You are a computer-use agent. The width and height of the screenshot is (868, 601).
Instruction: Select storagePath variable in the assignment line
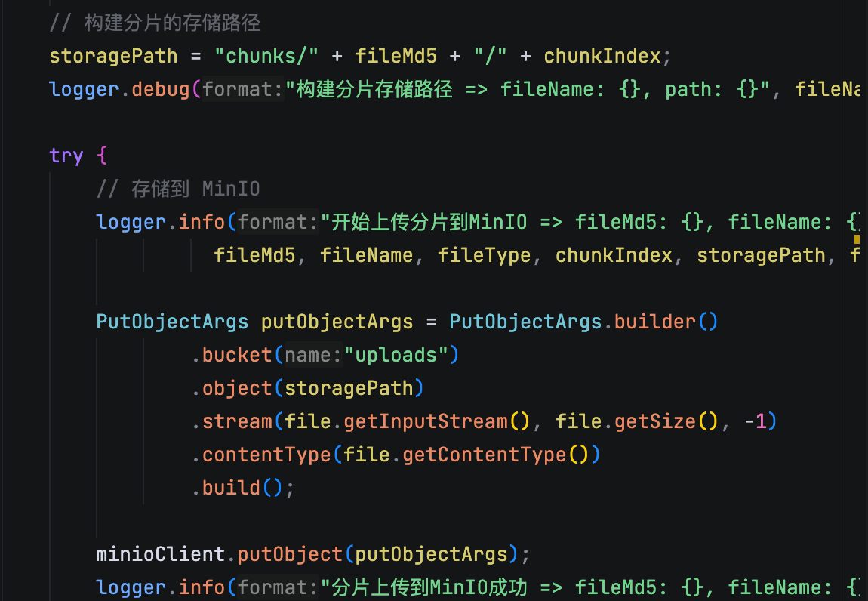click(113, 56)
